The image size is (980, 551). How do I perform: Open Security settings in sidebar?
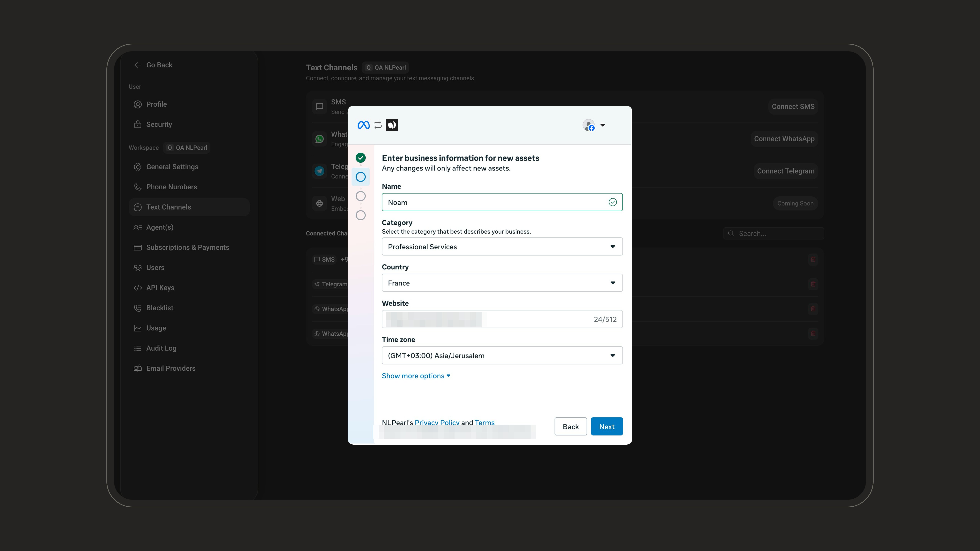(x=189, y=124)
